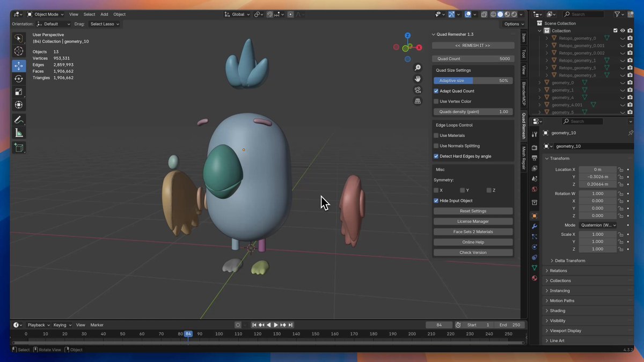Click Face Sets 2 Materials button
This screenshot has width=644, height=362.
tap(473, 232)
